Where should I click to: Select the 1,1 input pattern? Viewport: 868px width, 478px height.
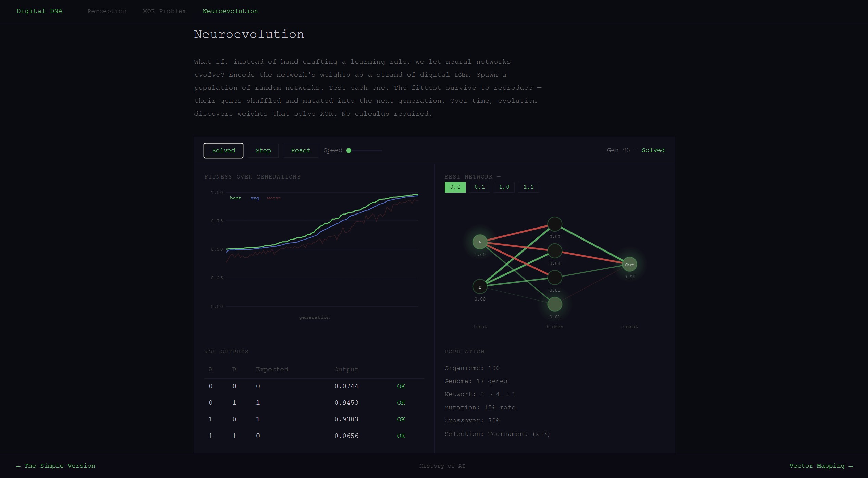coord(528,187)
